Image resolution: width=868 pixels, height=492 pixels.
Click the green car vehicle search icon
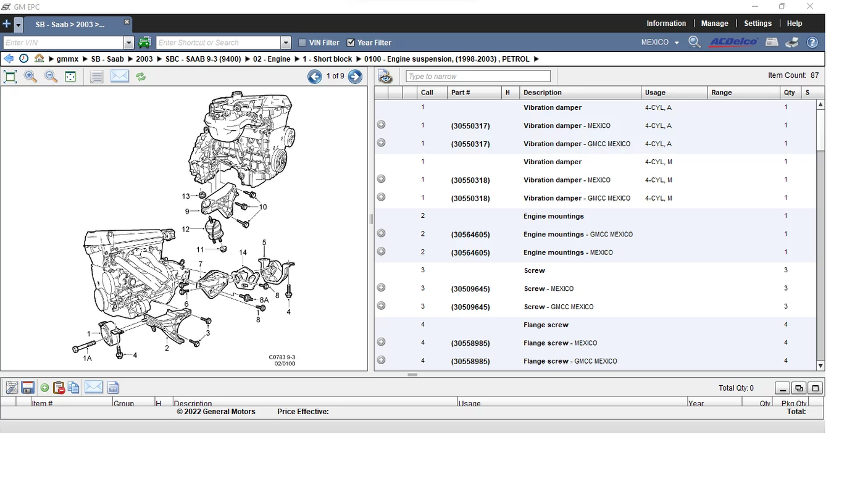tap(144, 43)
